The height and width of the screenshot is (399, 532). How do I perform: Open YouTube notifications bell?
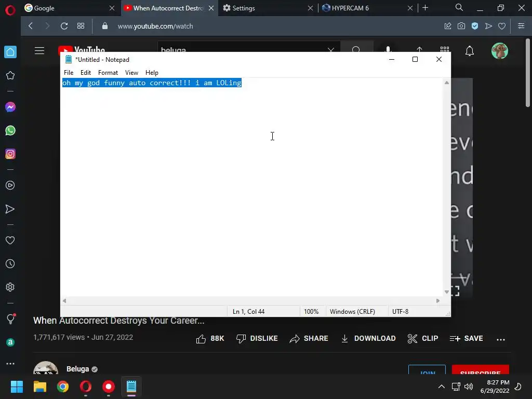pos(470,51)
